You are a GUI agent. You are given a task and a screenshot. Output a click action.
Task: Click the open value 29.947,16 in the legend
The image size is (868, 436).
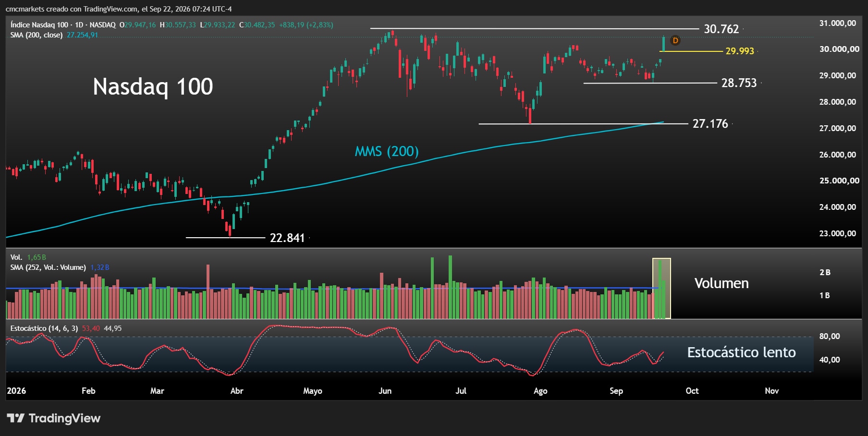tap(140, 24)
